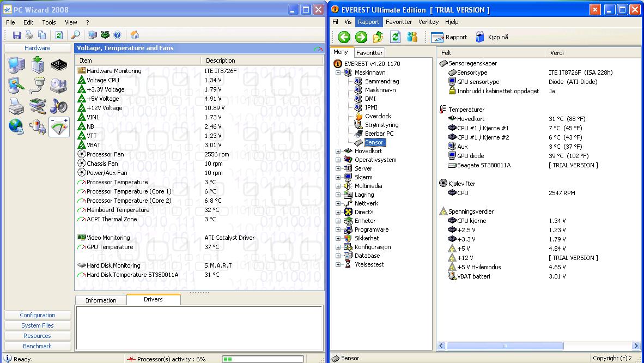Select the GPU Temperature row
644x363 pixels.
(199, 247)
